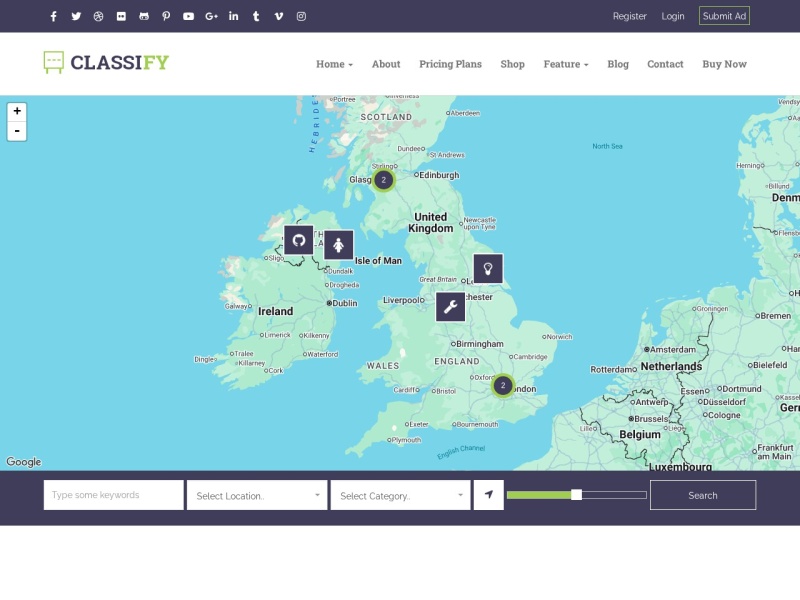This screenshot has height=600, width=800.
Task: Click the unfilled part of the radius slider
Action: click(614, 495)
